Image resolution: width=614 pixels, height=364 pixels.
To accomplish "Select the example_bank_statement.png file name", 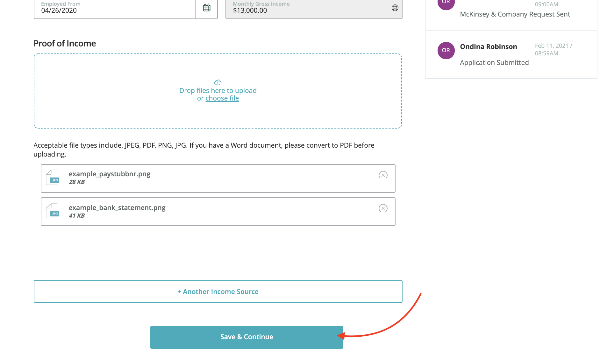I will 117,208.
